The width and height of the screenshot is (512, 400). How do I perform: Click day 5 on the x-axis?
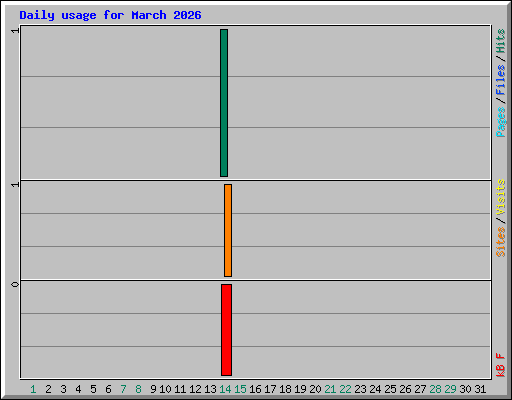click(93, 389)
